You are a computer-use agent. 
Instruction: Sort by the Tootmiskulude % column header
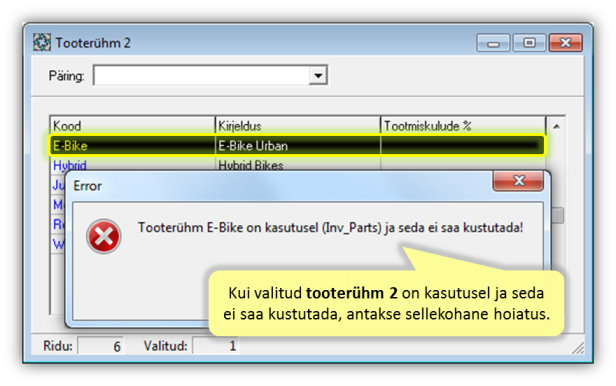[463, 126]
